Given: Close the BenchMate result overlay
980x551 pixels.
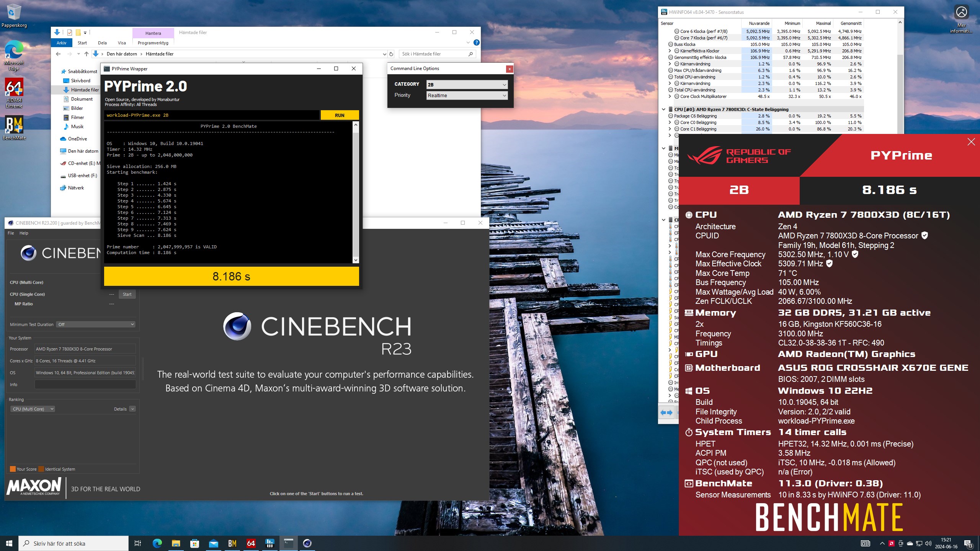Looking at the screenshot, I should point(971,142).
